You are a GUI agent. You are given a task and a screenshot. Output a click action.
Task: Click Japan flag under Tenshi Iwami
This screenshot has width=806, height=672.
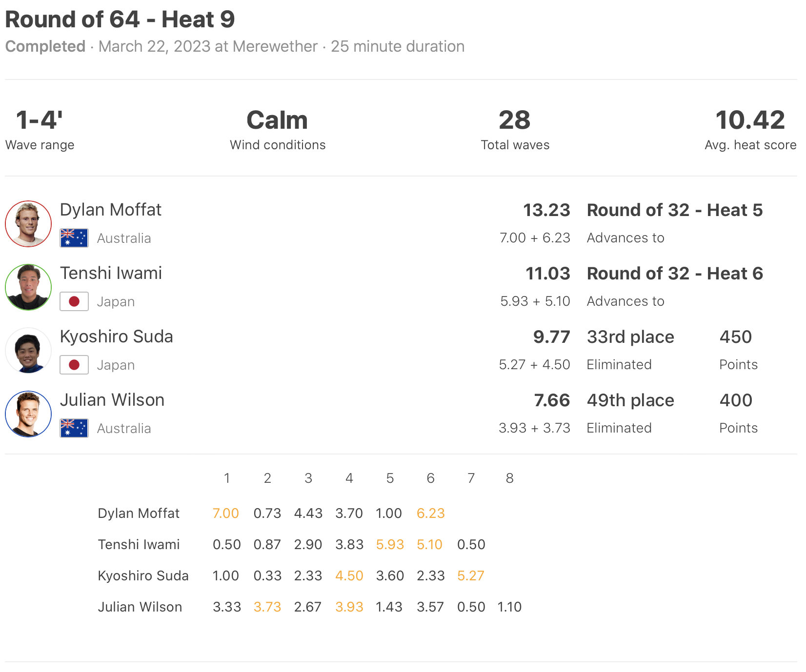tap(74, 301)
